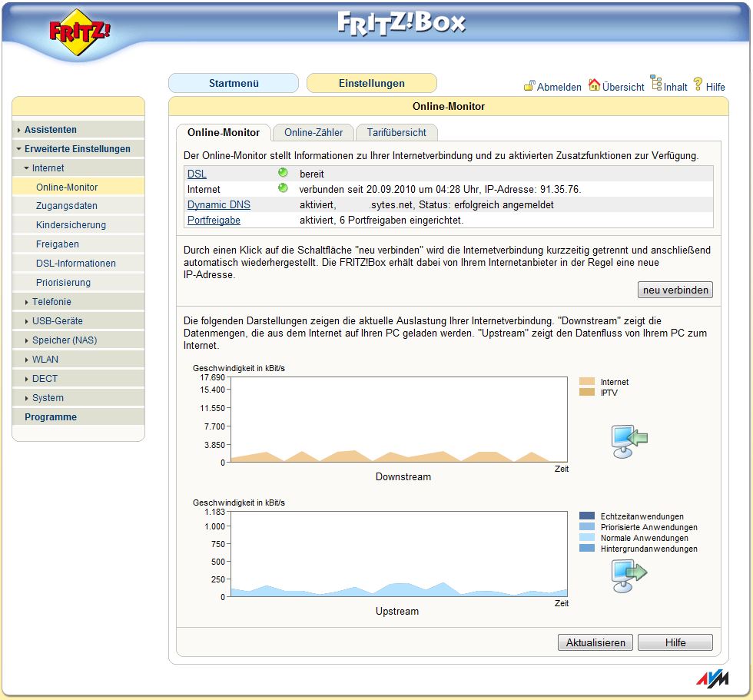This screenshot has height=700, width=753.
Task: Open the Portfreigabe link
Action: tap(214, 220)
